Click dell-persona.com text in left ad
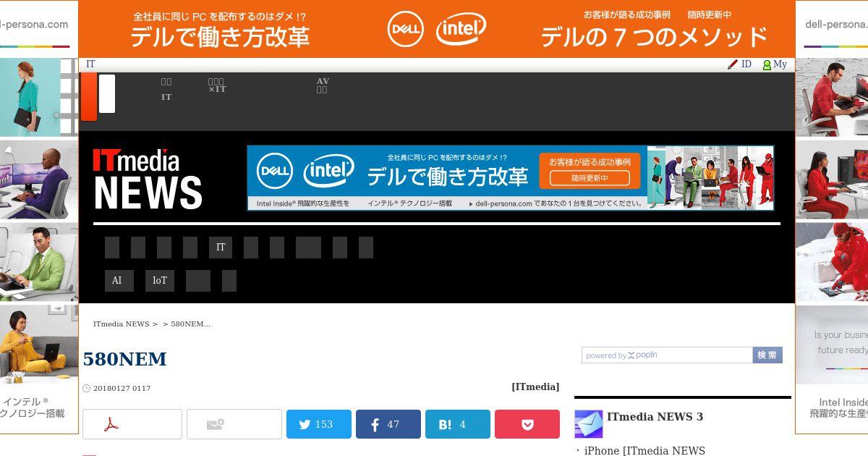Viewport: 868px width, 456px height. point(34,24)
